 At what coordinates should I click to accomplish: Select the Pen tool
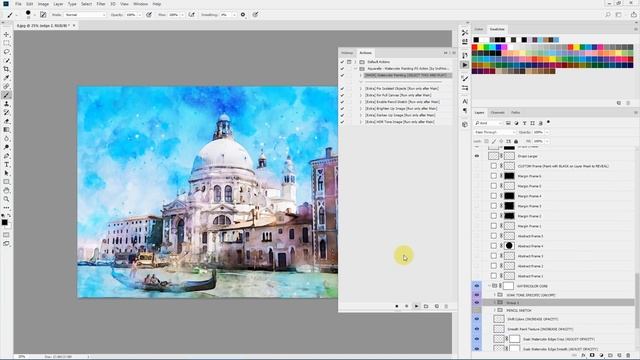tap(6, 156)
